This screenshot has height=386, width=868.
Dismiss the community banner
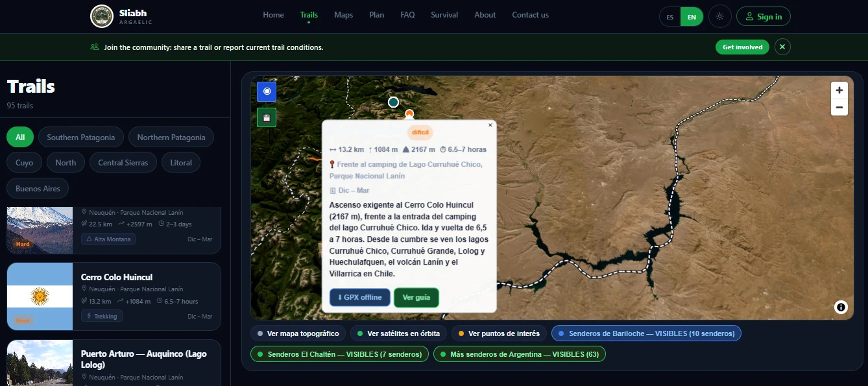[x=782, y=47]
